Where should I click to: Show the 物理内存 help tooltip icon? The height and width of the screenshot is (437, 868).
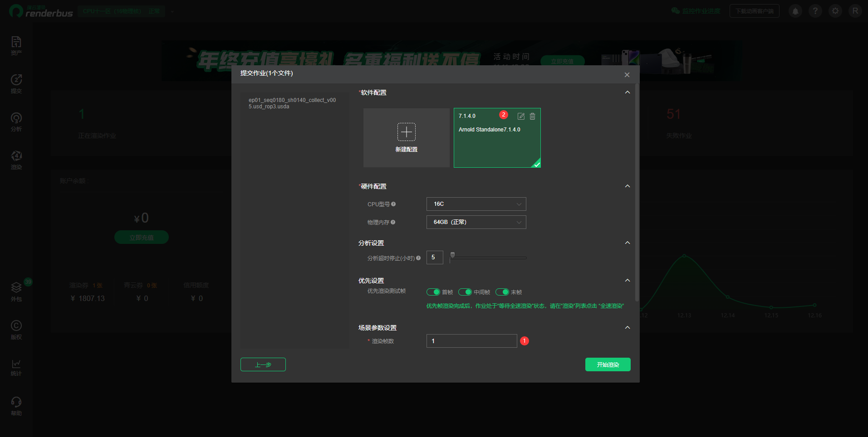click(x=393, y=222)
